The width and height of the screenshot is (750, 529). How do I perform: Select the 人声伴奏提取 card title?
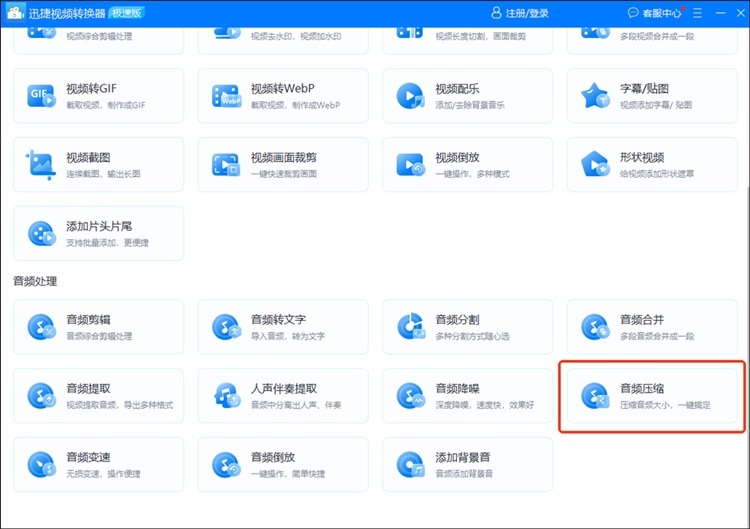[x=284, y=388]
